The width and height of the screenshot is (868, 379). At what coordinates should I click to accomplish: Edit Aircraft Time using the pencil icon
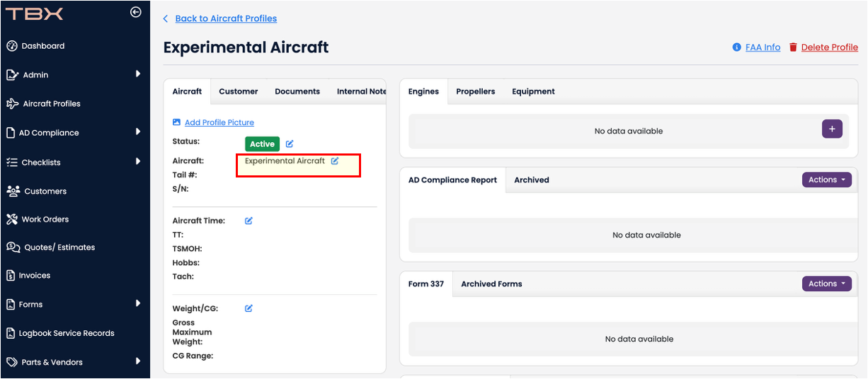click(249, 221)
